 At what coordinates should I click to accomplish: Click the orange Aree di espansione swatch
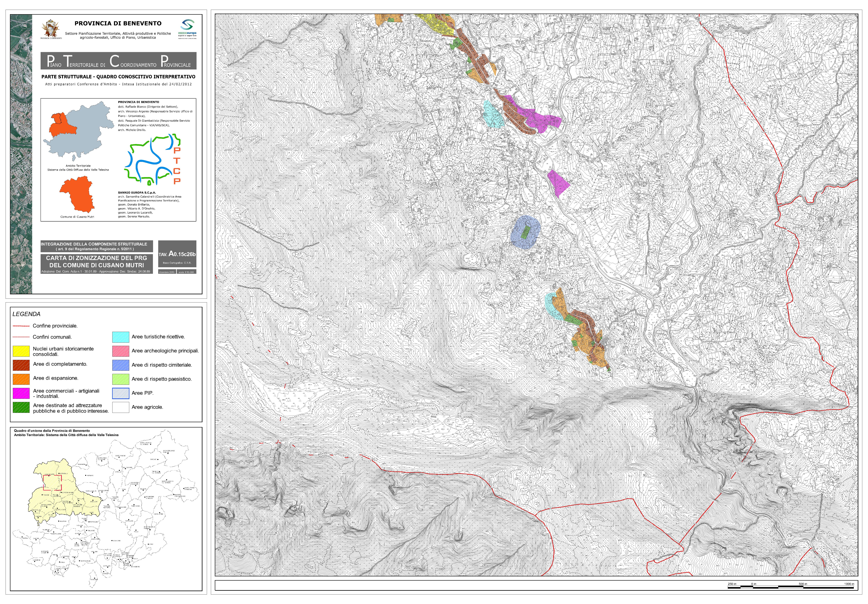(21, 379)
